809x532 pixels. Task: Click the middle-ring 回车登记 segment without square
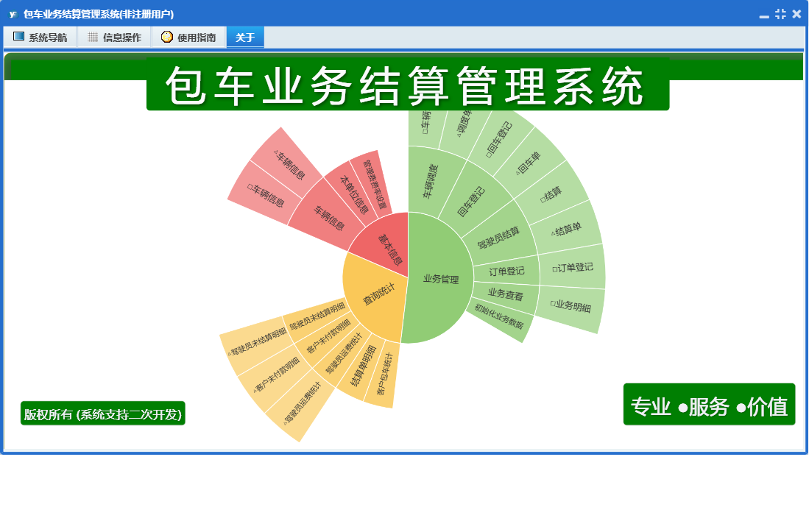[471, 201]
